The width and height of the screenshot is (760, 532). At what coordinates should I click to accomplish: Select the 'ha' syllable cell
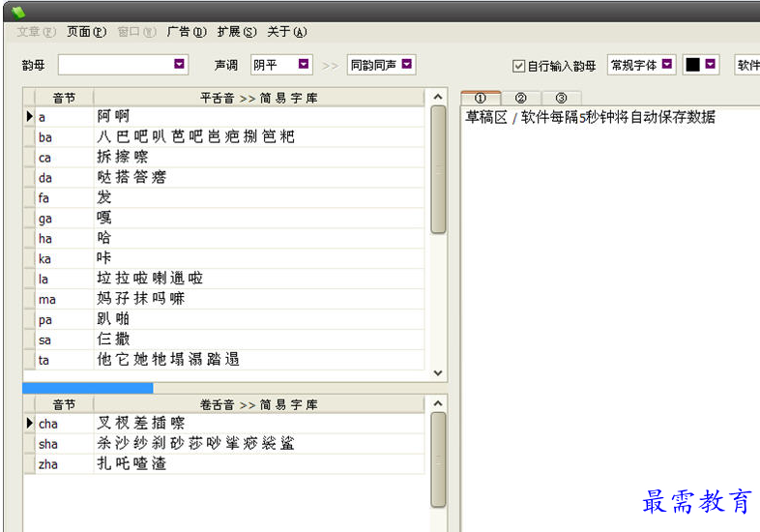(64, 239)
